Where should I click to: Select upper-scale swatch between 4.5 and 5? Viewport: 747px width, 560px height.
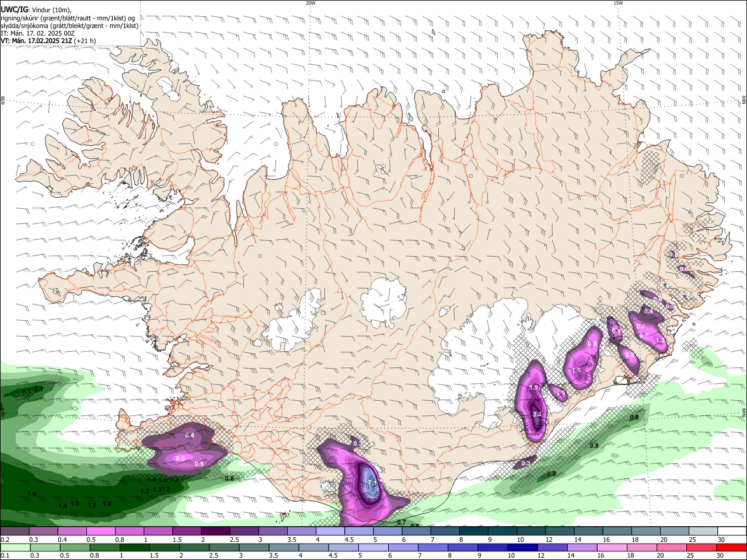359,531
